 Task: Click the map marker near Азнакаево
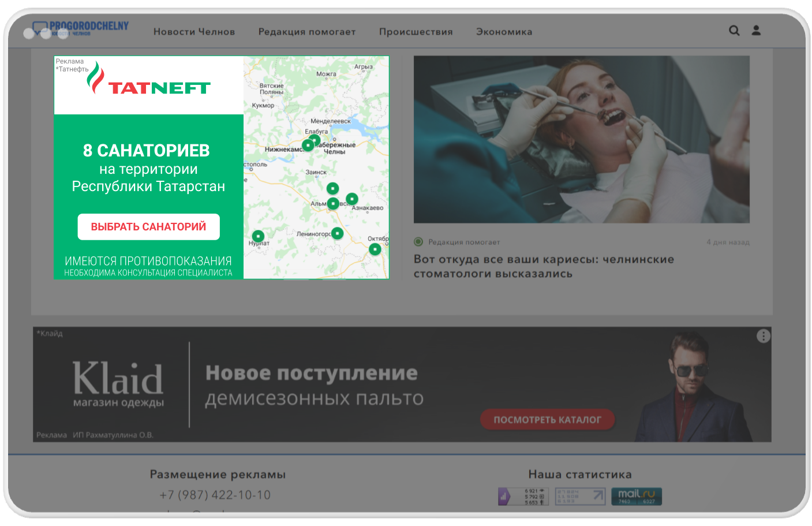352,199
